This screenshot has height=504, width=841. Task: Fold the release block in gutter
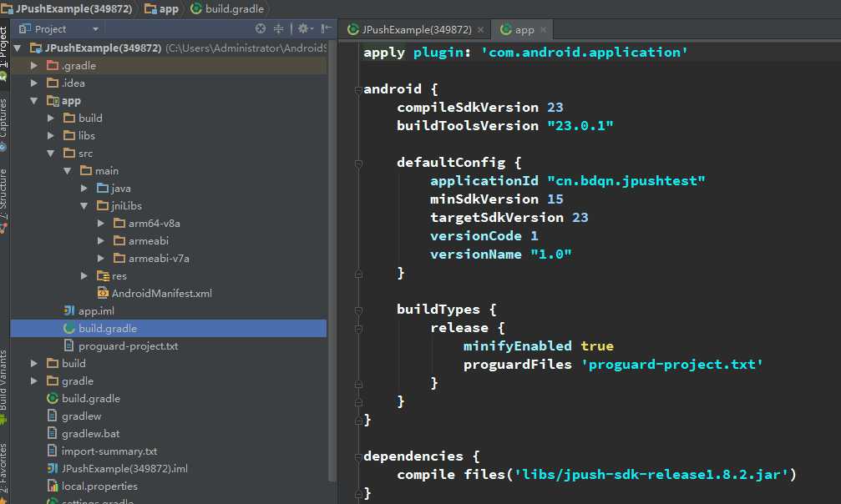click(x=358, y=328)
